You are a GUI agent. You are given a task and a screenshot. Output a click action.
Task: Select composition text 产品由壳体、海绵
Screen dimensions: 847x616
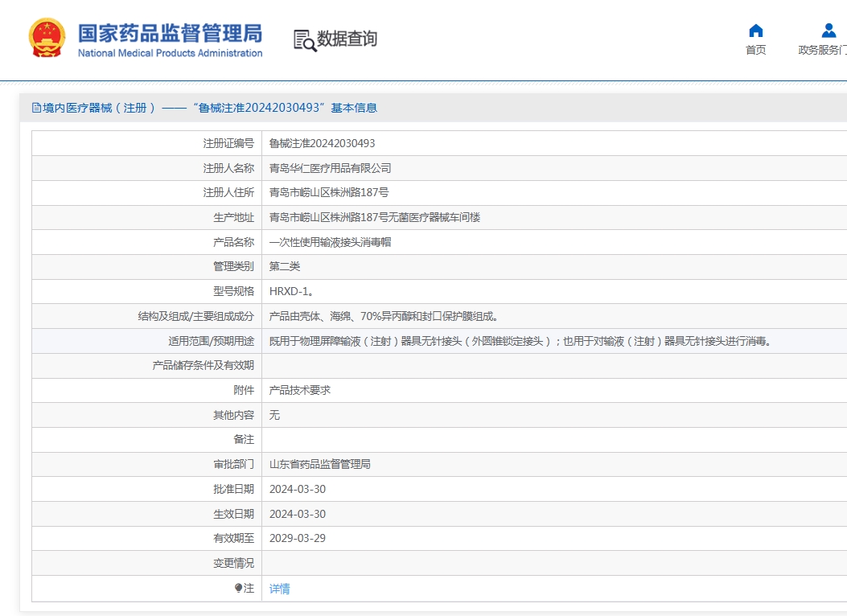click(384, 316)
